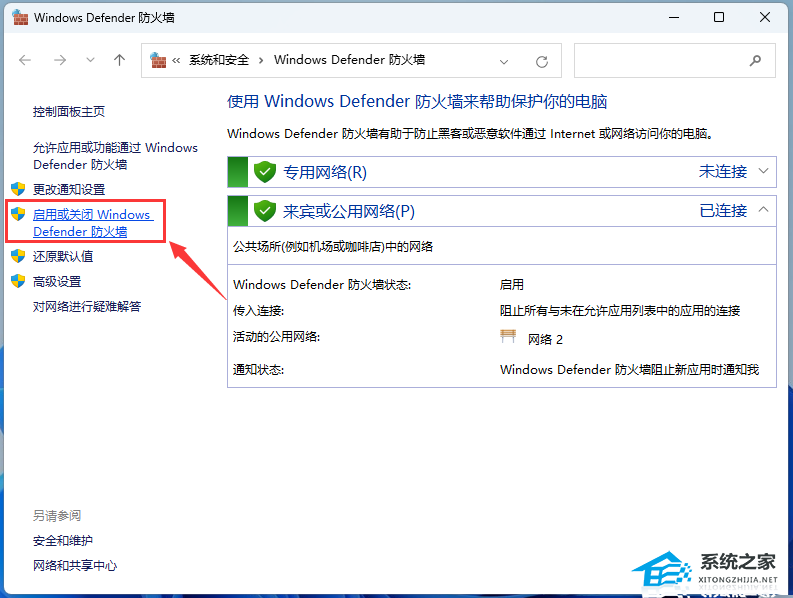Click the search box in Control Panel

675,61
